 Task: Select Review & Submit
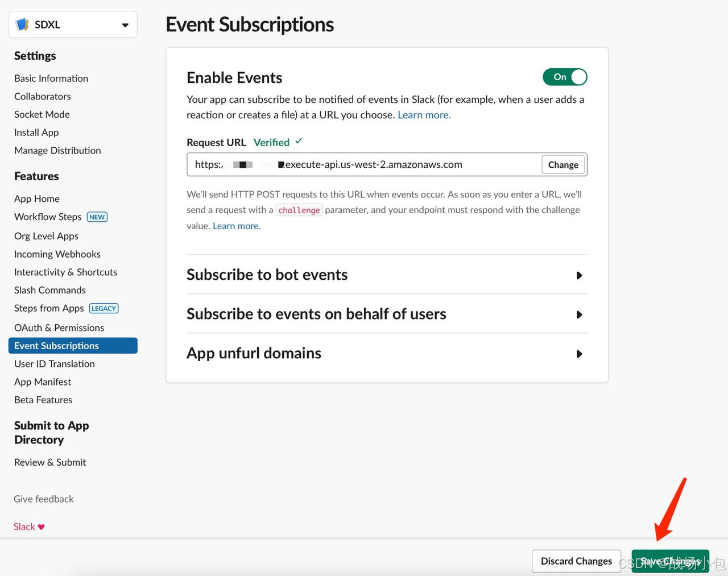[50, 462]
